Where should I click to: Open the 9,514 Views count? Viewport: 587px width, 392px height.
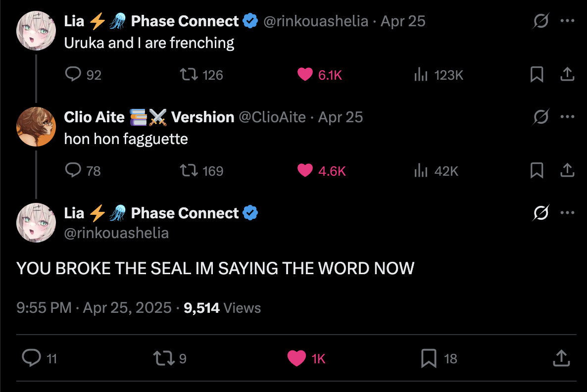click(x=222, y=308)
